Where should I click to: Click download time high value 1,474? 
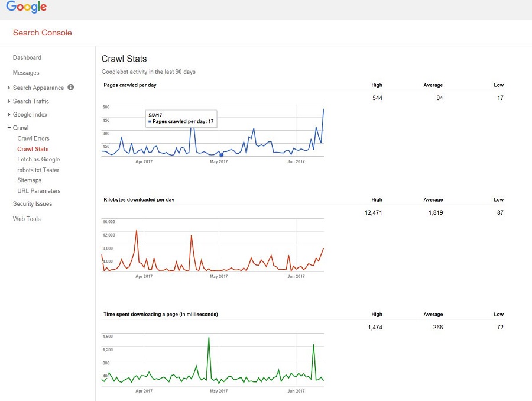pos(375,327)
